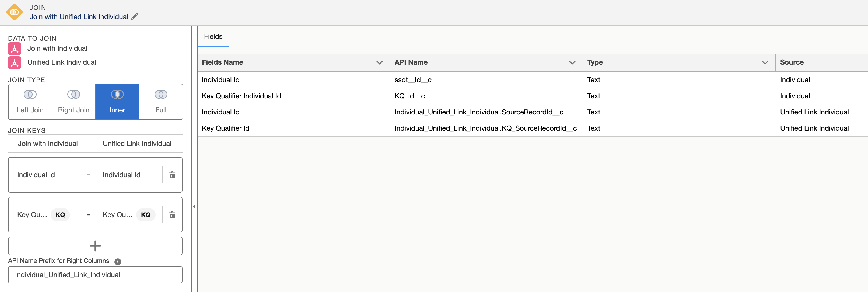Screen dimensions: 868x292
Task: Delete the Key Qualifier join key pairing
Action: tap(172, 215)
